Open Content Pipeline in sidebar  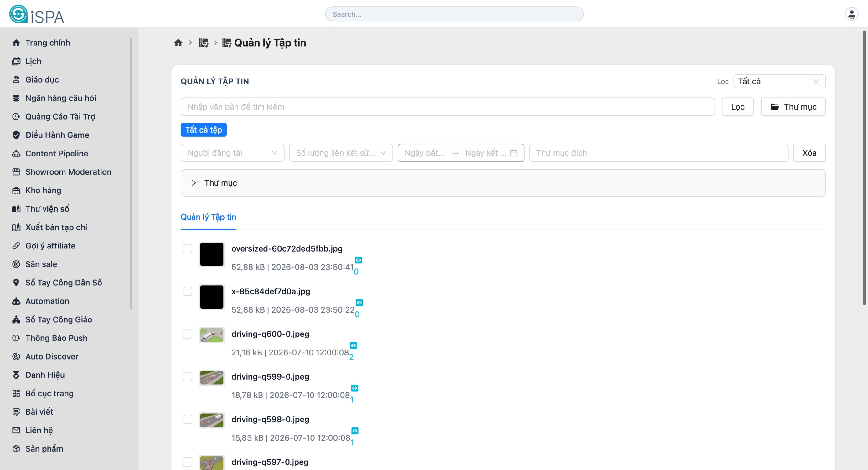pos(57,154)
